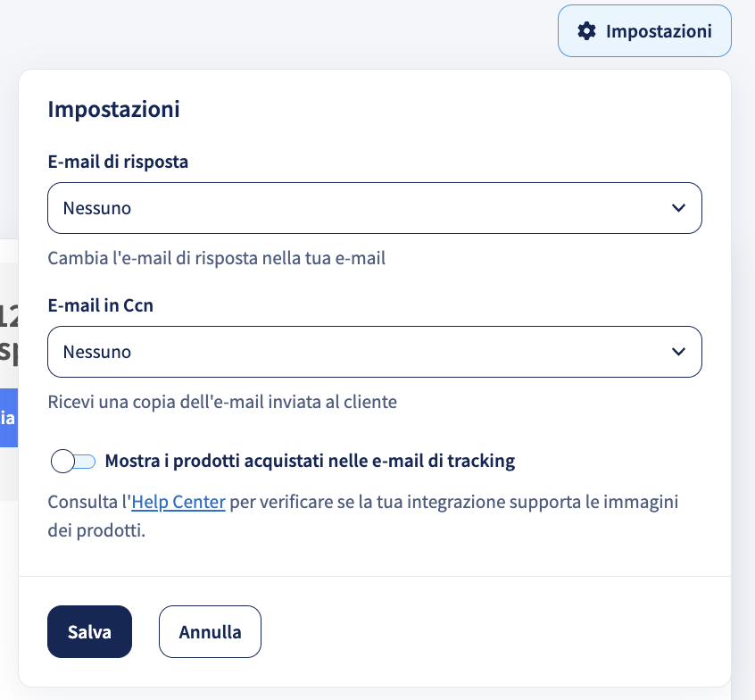Click chevron arrow in E-mail in Ccn field
755x700 pixels.
point(678,352)
